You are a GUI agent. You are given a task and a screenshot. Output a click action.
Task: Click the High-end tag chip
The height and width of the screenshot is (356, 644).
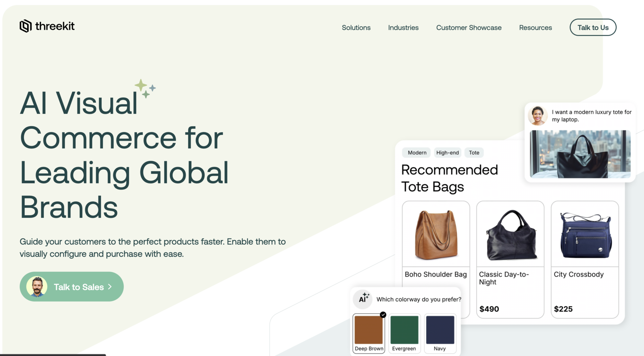click(447, 153)
